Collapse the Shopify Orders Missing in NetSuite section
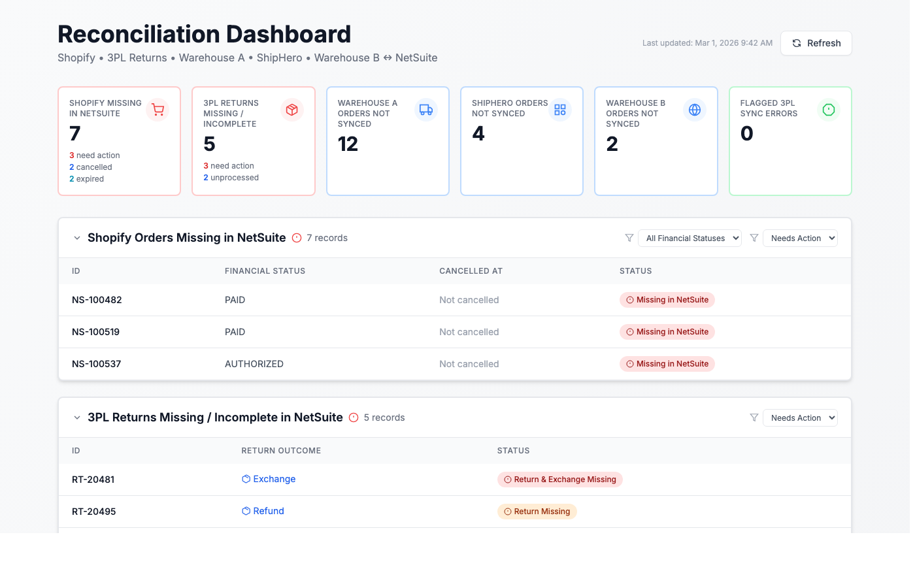915x588 pixels. (77, 238)
